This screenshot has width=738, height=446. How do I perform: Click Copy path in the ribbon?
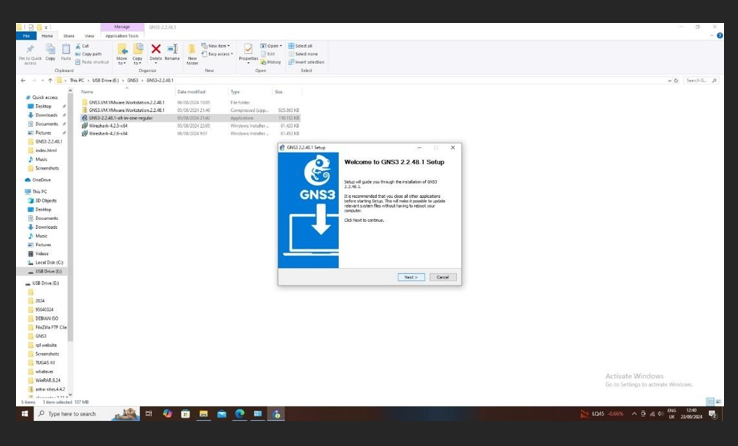point(88,54)
